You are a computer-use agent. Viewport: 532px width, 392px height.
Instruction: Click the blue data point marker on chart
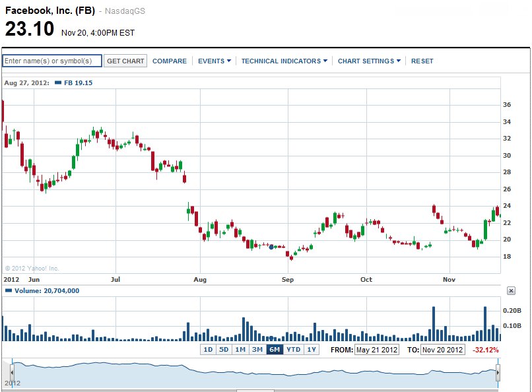(x=271, y=247)
